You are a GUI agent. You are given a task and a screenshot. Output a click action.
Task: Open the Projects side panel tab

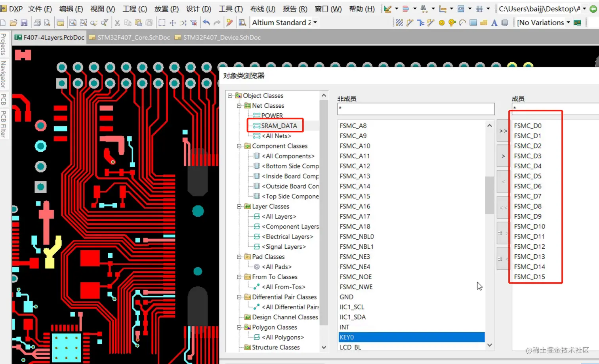tap(4, 44)
